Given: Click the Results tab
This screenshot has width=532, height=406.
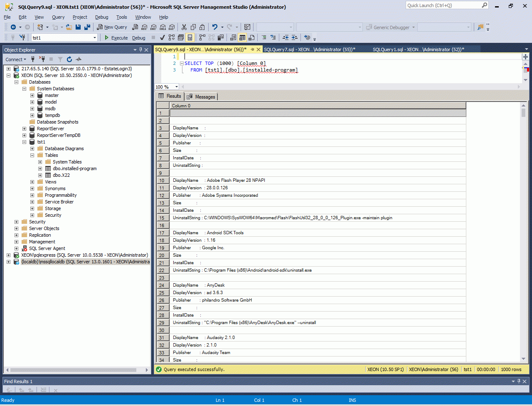Looking at the screenshot, I should (x=170, y=96).
